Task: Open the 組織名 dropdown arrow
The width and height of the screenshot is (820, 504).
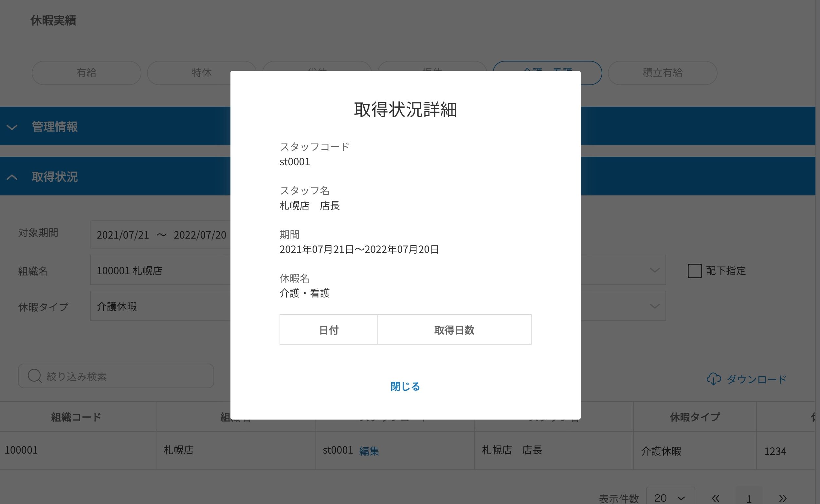Action: point(654,270)
